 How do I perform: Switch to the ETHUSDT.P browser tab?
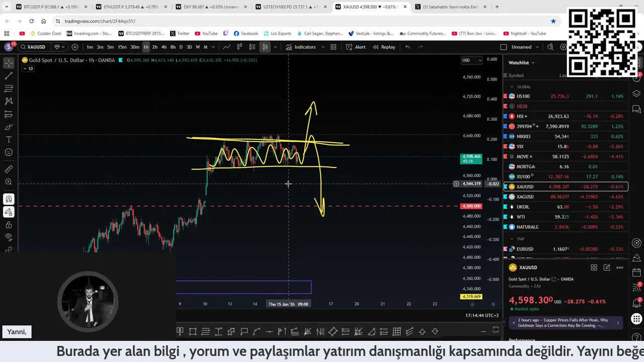pyautogui.click(x=130, y=7)
